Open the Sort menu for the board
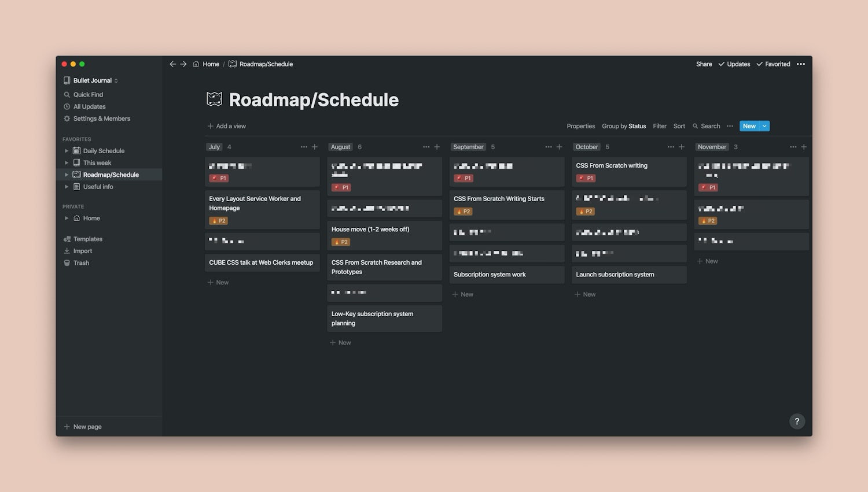Viewport: 868px width, 492px height. tap(679, 126)
